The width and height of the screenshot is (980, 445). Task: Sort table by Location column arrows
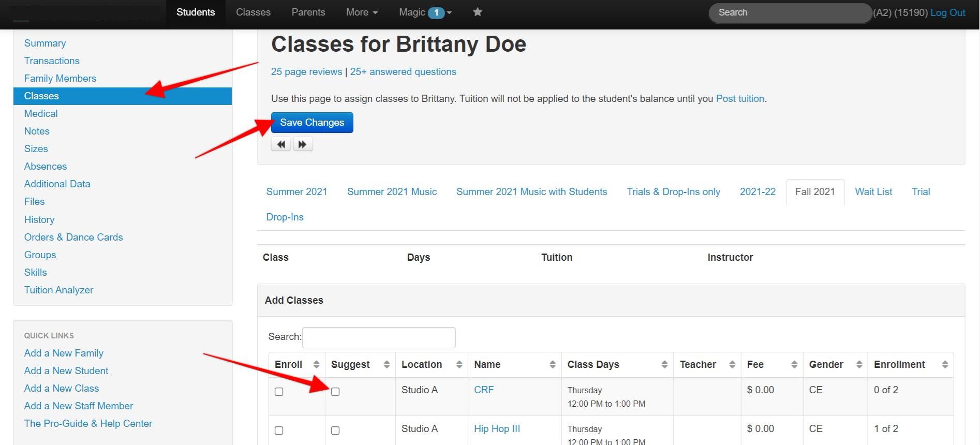pos(459,365)
